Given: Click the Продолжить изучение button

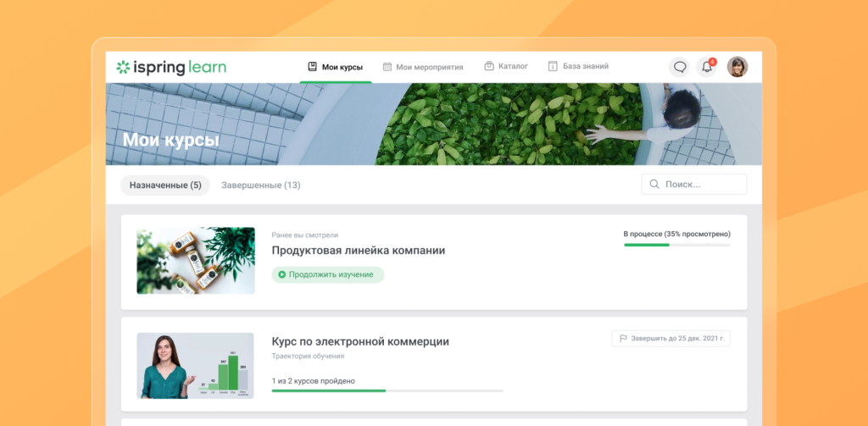Looking at the screenshot, I should click(328, 274).
